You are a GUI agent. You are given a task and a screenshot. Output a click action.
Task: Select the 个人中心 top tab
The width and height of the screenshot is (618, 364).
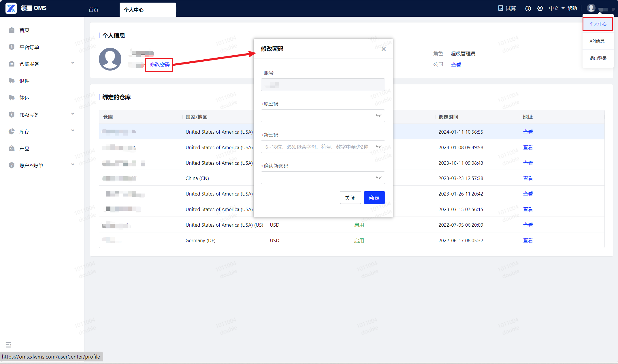pyautogui.click(x=148, y=10)
